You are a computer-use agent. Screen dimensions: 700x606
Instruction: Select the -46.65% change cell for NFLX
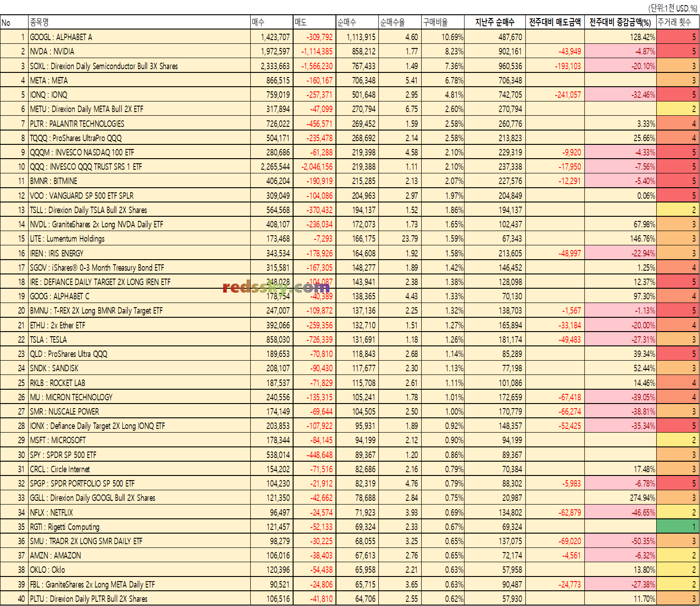point(620,512)
